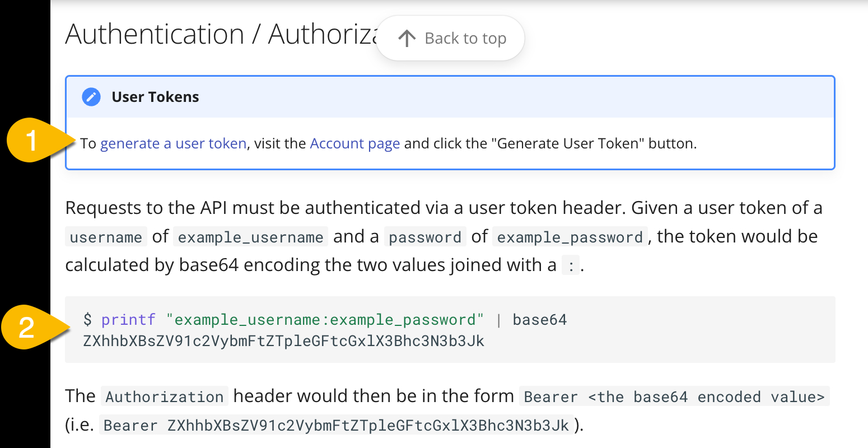The width and height of the screenshot is (868, 448).
Task: Click the up arrow icon in Back to top
Action: coord(407,38)
